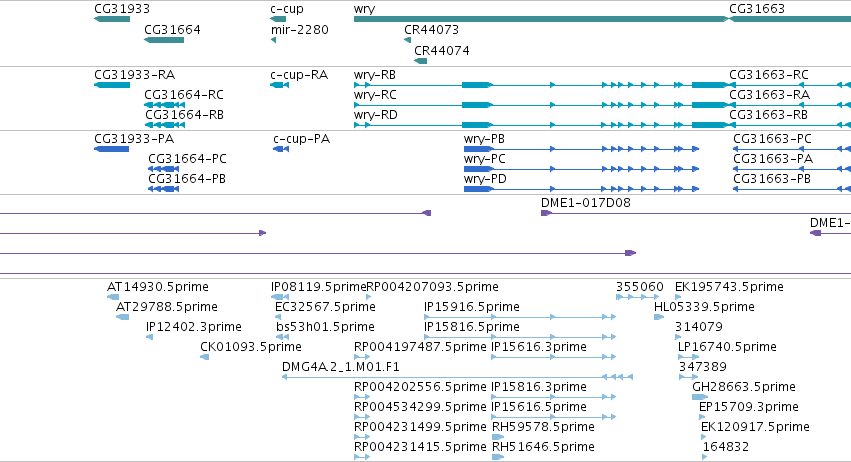
Task: Select the CR44074 gene label
Action: point(442,50)
